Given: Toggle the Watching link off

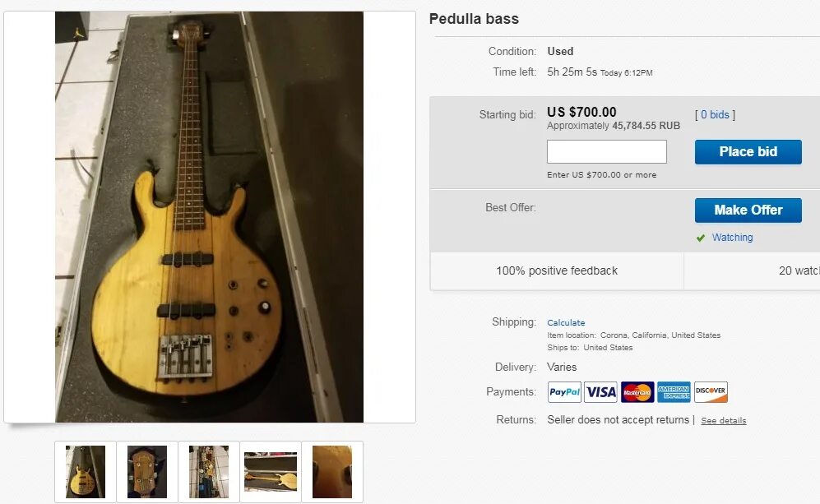Looking at the screenshot, I should 732,238.
